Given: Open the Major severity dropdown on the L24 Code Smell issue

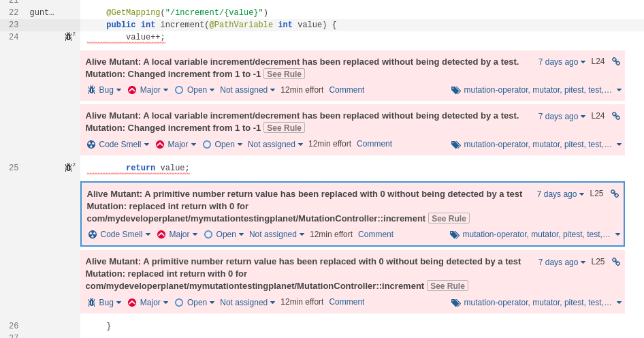Looking at the screenshot, I should 176,144.
